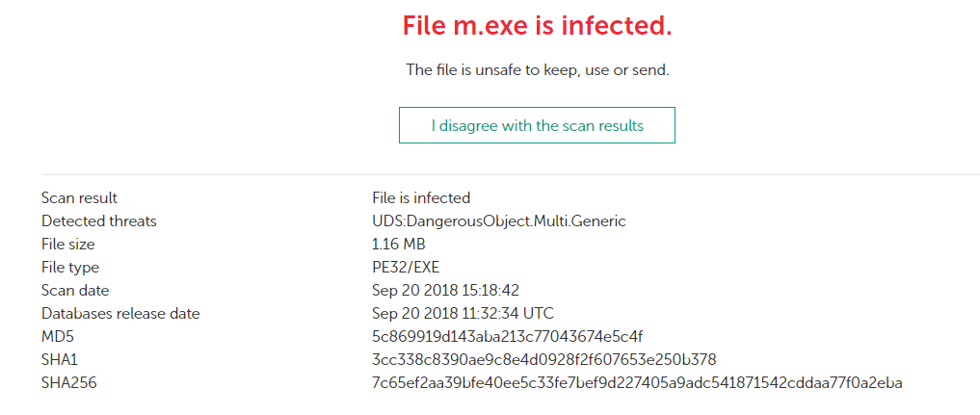Select the UDS:DangerousObject.Multi.Generic threat name
This screenshot has width=980, height=415.
click(x=498, y=221)
